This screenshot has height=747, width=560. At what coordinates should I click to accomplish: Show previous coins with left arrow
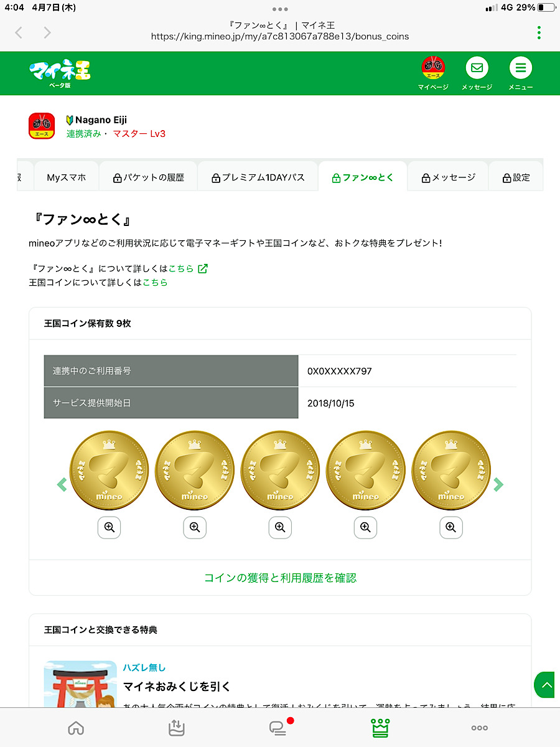pos(62,484)
